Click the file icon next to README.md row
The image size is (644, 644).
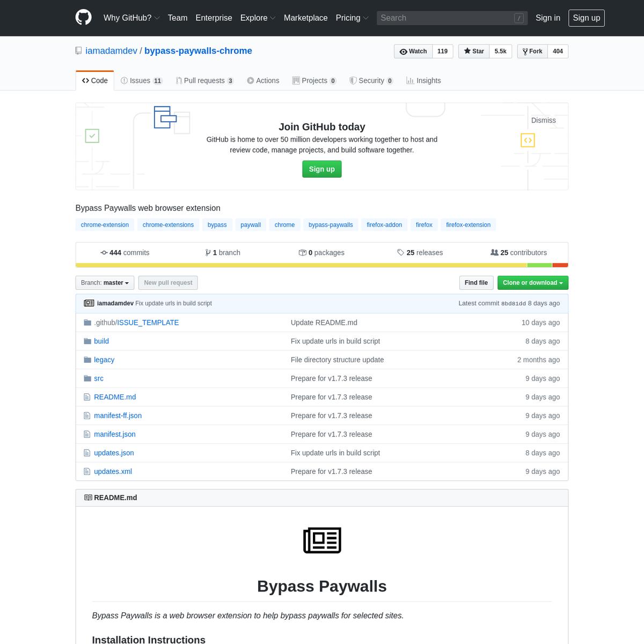(x=87, y=397)
